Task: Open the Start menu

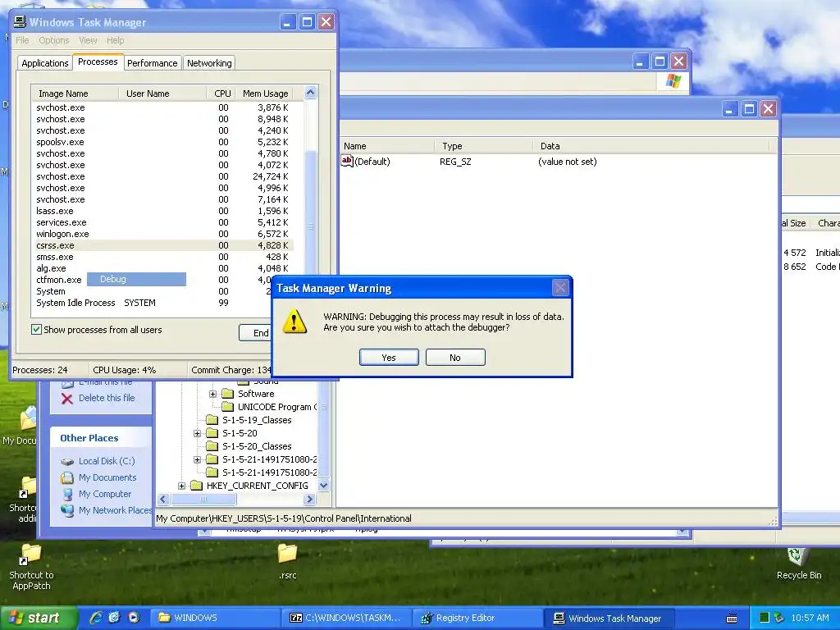Action: (x=38, y=618)
